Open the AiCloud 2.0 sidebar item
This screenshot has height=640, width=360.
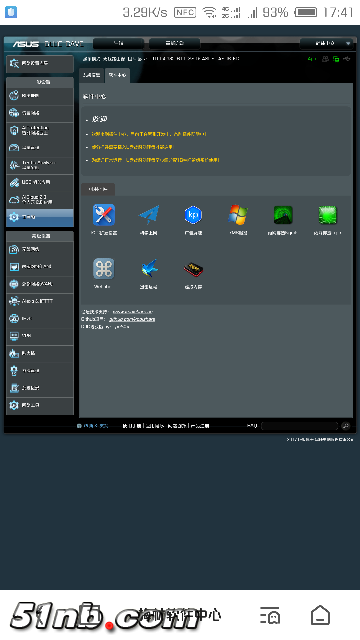[40, 200]
